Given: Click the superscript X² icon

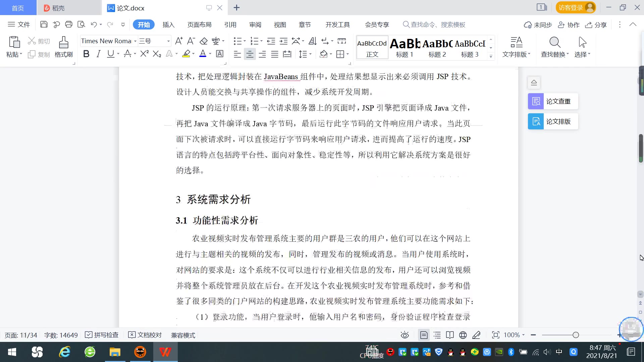Looking at the screenshot, I should [x=144, y=54].
